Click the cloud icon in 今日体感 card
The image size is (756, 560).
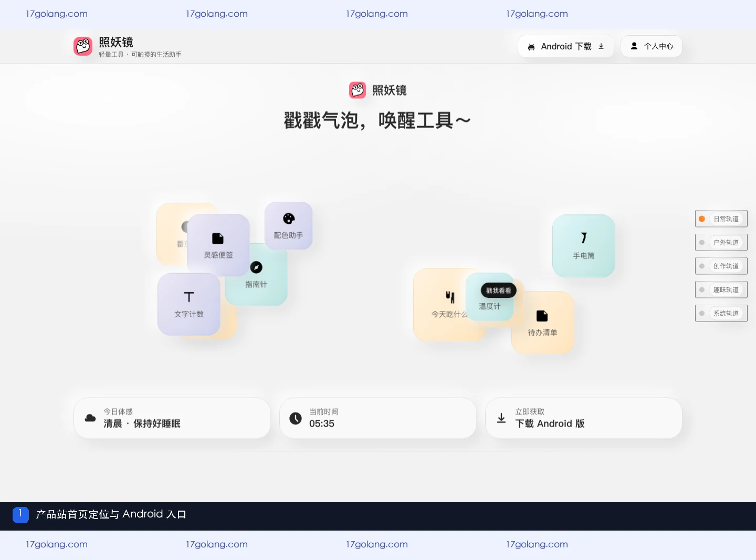click(90, 418)
